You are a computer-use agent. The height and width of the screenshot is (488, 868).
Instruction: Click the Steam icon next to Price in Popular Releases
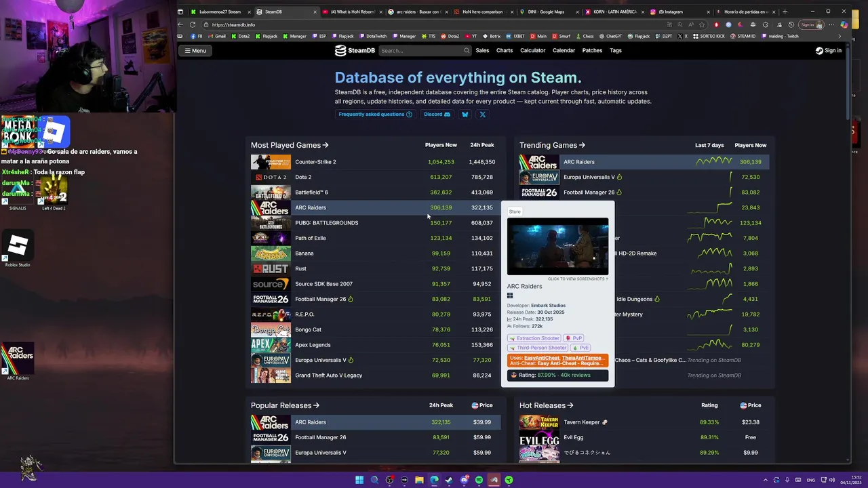click(x=475, y=405)
